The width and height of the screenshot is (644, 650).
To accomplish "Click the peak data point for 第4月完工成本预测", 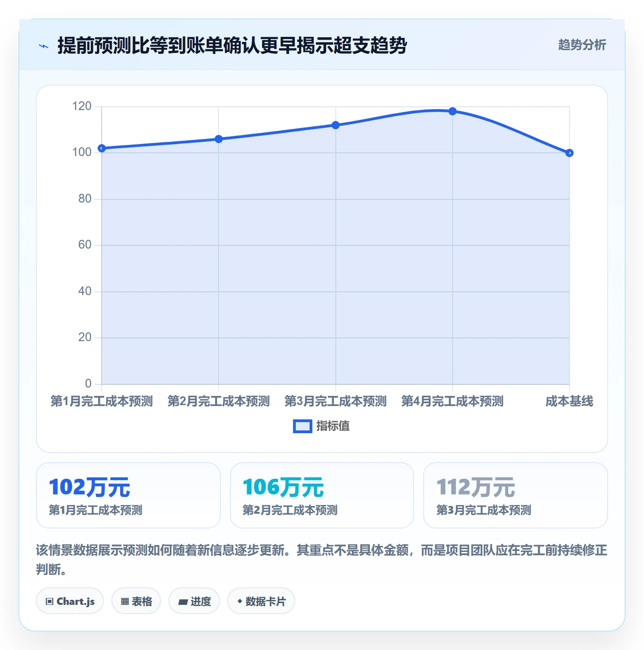I will 453,111.
